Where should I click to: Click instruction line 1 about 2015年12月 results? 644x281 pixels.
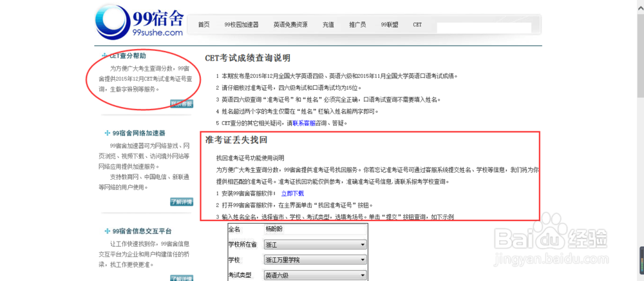[x=337, y=76]
